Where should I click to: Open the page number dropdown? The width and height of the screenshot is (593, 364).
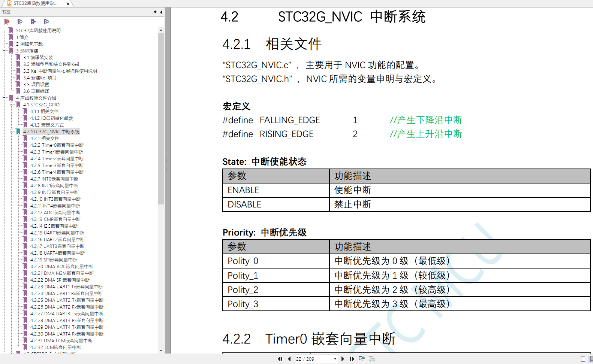[335, 359]
